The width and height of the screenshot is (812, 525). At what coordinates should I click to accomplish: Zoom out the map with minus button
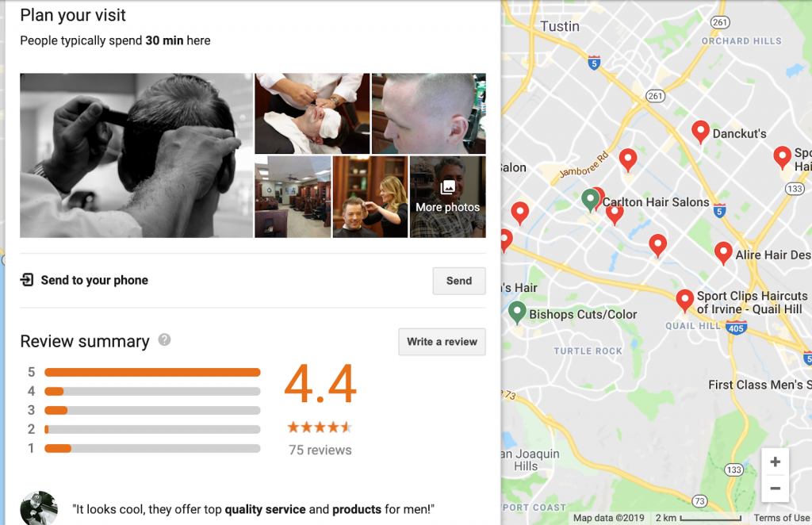coord(775,489)
